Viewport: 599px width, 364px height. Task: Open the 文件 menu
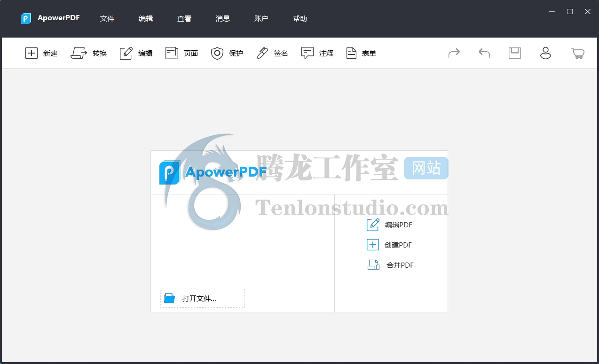click(x=107, y=19)
